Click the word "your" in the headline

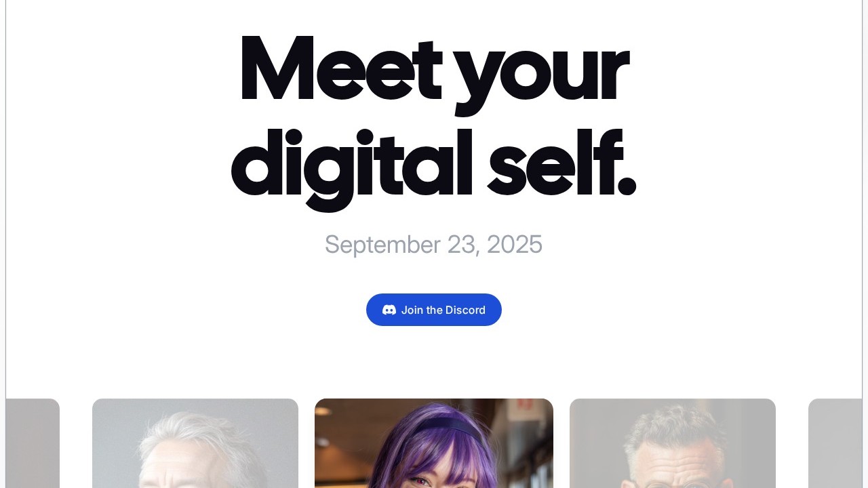tap(540, 75)
